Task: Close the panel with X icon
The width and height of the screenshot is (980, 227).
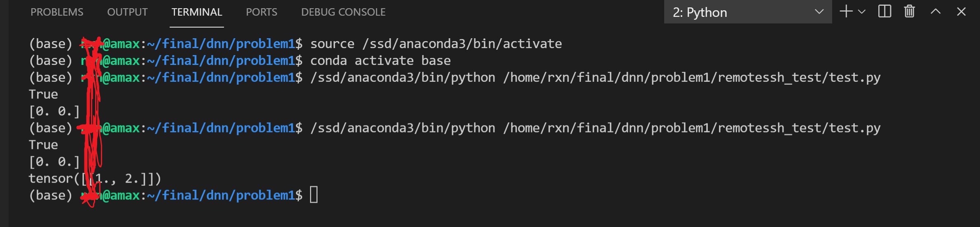Action: 961,12
